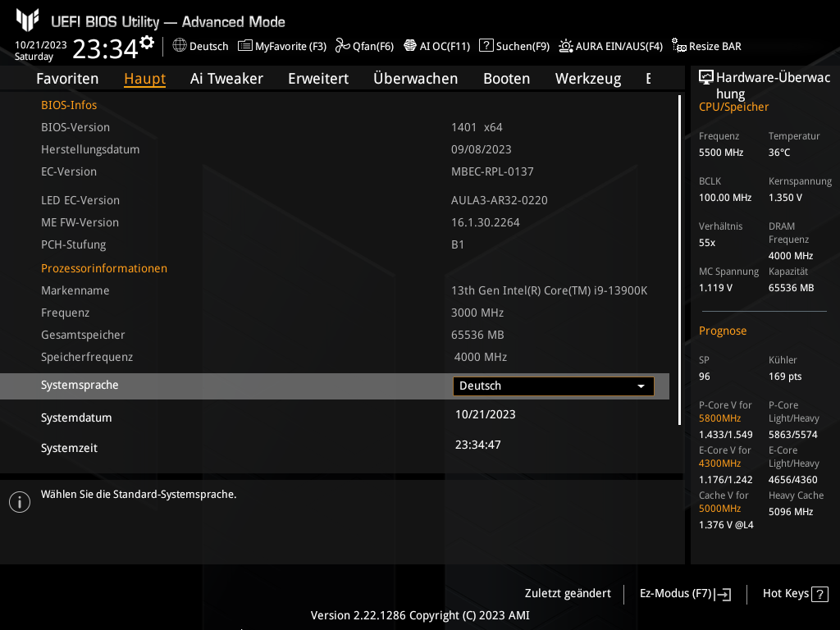840x630 pixels.
Task: Open the Qfan (F6) fan control
Action: [x=342, y=46]
